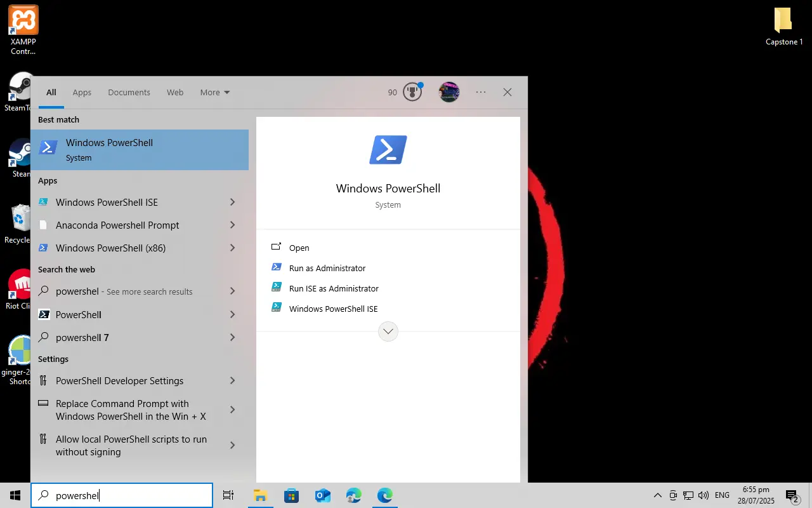812x508 pixels.
Task: Open Microsoft Edge rightmost taskbar browser icon
Action: point(384,495)
